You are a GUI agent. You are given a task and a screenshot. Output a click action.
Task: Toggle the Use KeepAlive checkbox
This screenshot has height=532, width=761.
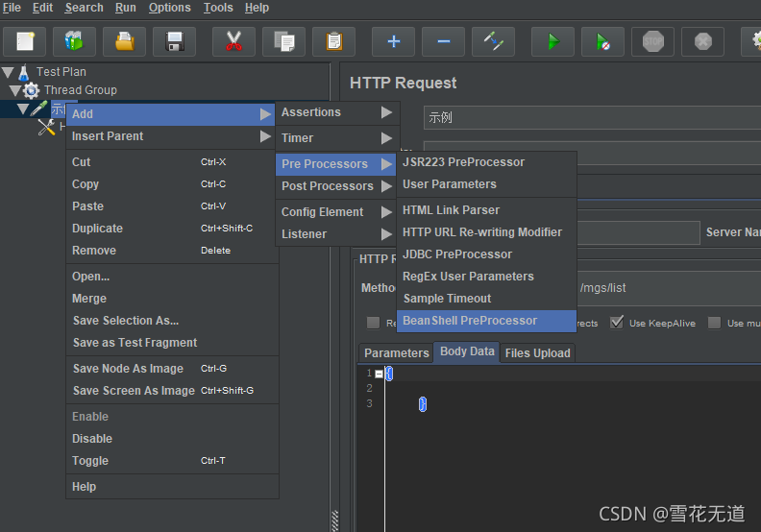pyautogui.click(x=616, y=323)
